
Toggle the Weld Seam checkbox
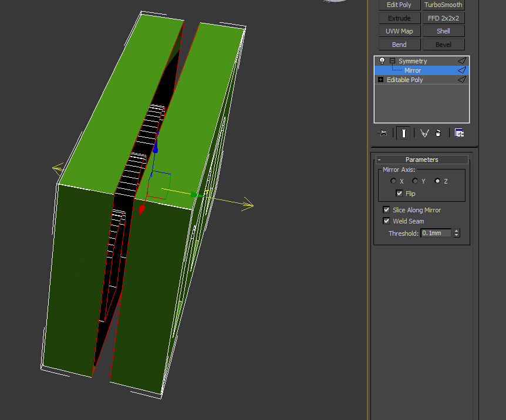[x=386, y=221]
